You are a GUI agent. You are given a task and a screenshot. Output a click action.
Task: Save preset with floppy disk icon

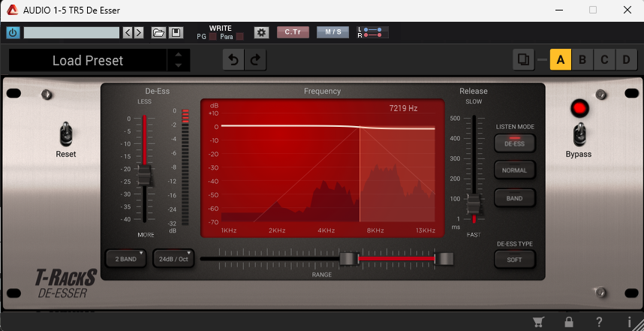[176, 32]
